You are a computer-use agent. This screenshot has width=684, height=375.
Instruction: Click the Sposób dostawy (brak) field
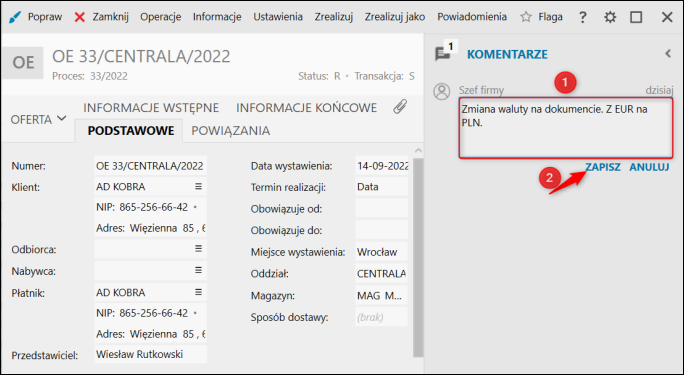(382, 317)
